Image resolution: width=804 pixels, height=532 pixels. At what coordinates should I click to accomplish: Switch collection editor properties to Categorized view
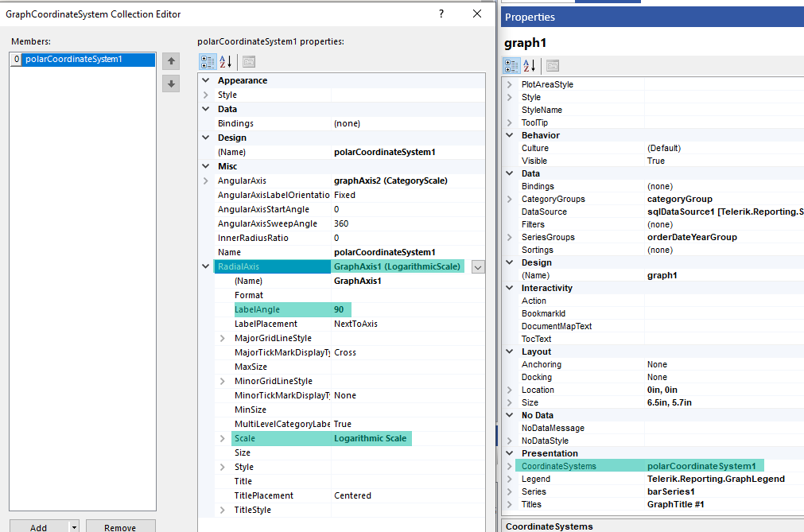click(x=208, y=61)
